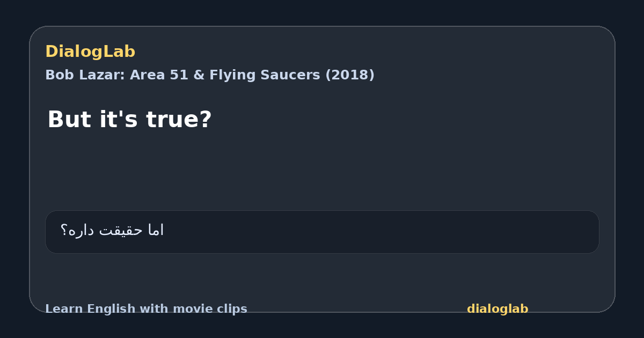Select the English line "But it's true?"
The image size is (644, 338).
coord(130,120)
